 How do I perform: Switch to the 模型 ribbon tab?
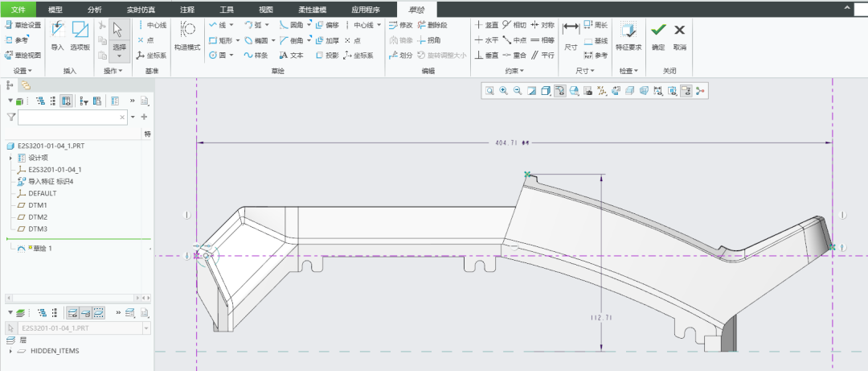(x=55, y=10)
